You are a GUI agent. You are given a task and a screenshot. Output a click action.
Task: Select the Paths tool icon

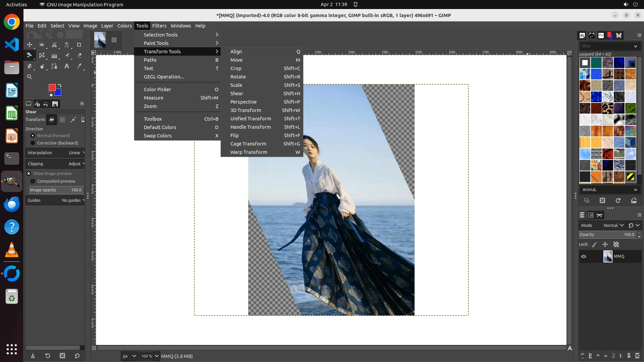54,66
